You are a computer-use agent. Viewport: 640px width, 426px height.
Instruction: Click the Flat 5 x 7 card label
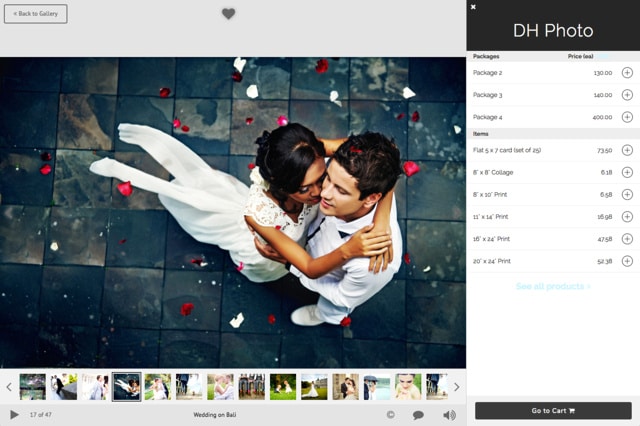point(507,150)
